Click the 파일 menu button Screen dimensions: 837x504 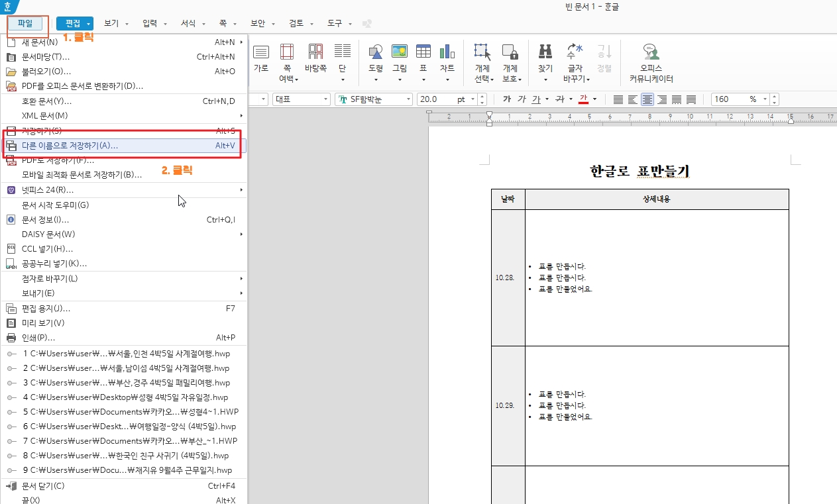click(25, 24)
